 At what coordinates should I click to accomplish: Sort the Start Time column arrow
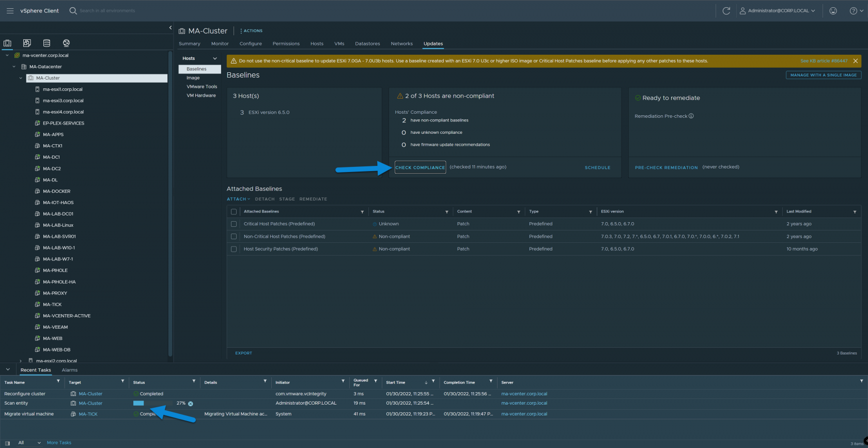[x=426, y=382]
